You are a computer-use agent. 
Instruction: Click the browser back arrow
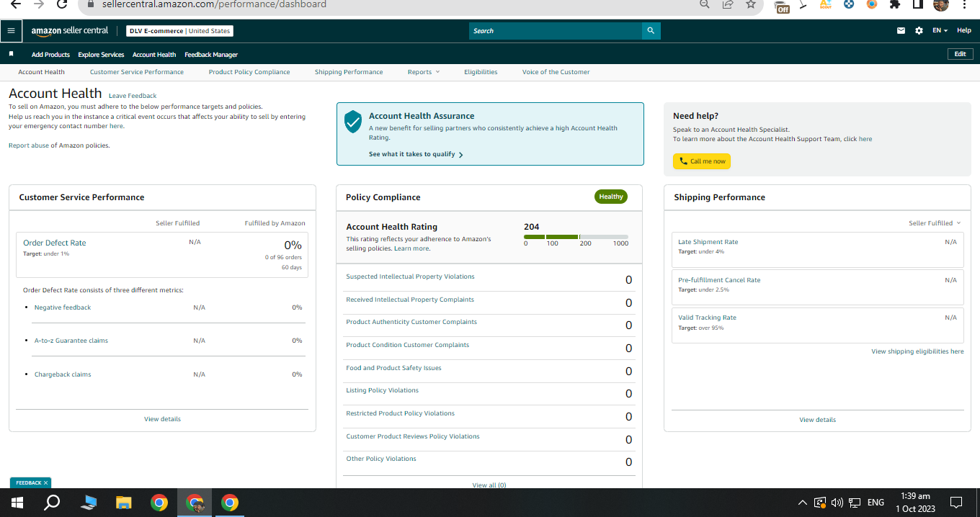[x=16, y=4]
